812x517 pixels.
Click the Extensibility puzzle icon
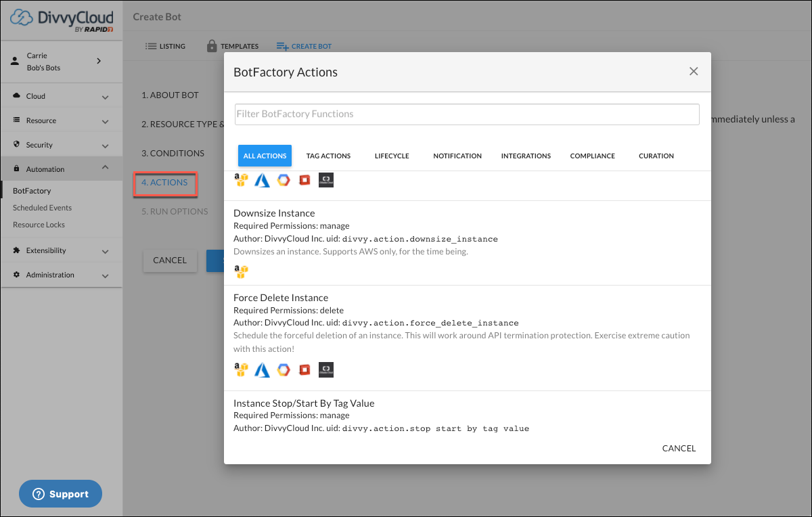coord(17,250)
